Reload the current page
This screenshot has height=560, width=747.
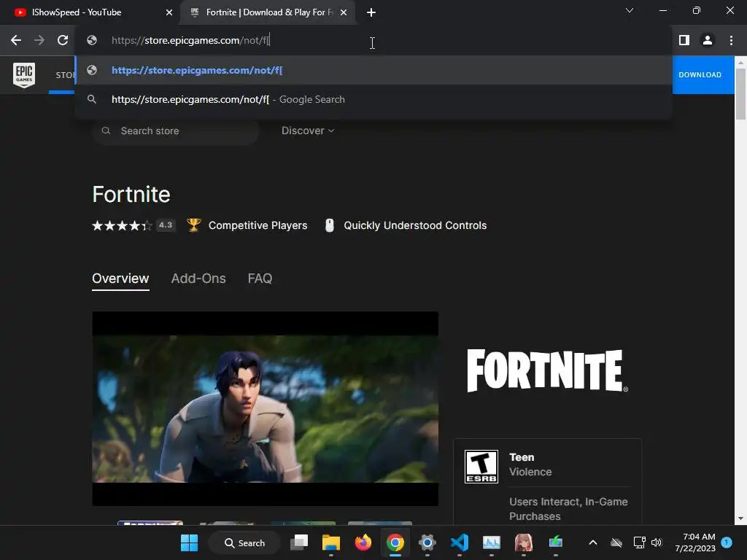pos(63,41)
